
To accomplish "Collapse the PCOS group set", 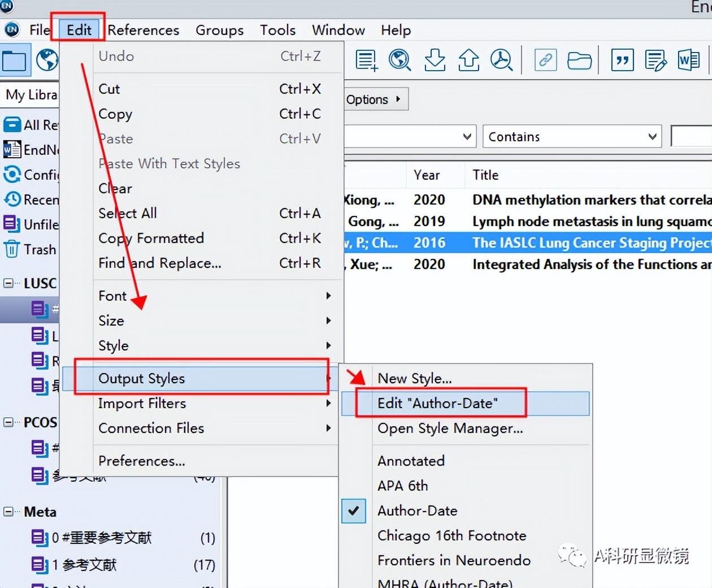I will (x=8, y=422).
